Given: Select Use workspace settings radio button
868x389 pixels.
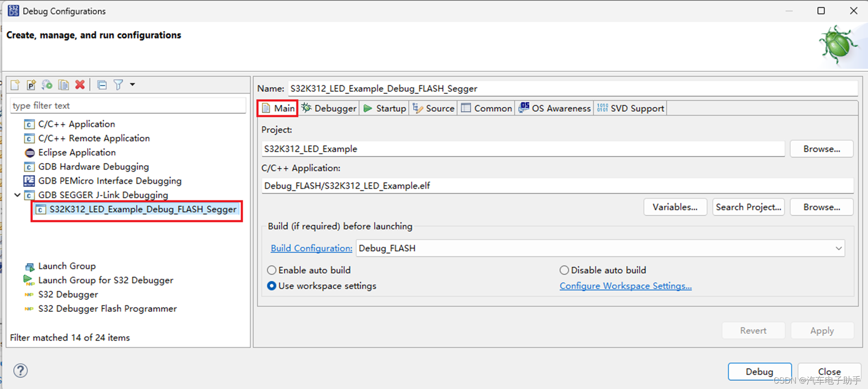Looking at the screenshot, I should click(x=272, y=286).
